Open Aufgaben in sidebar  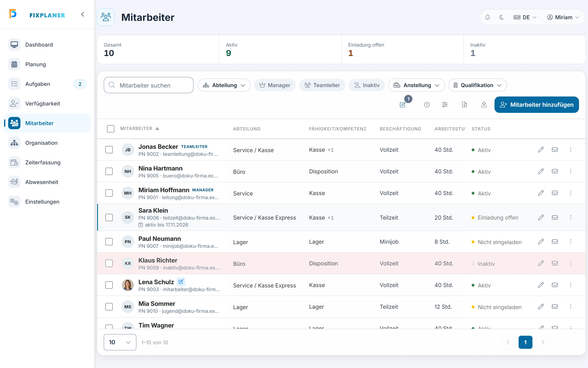pos(47,84)
